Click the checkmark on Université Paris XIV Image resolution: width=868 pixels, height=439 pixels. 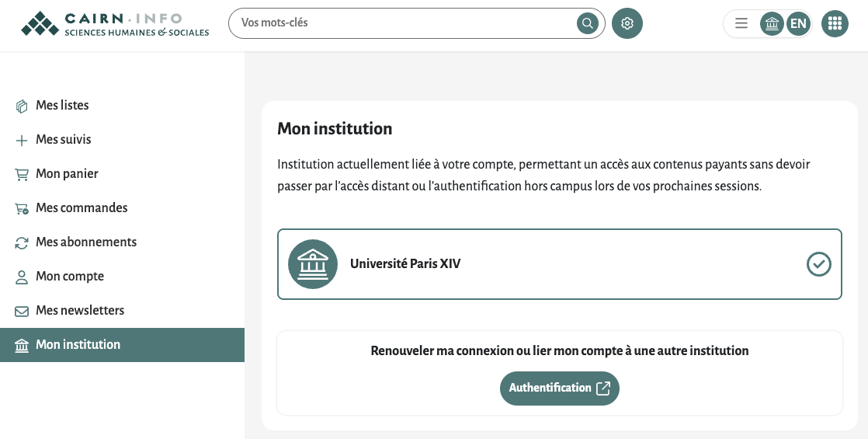coord(819,264)
